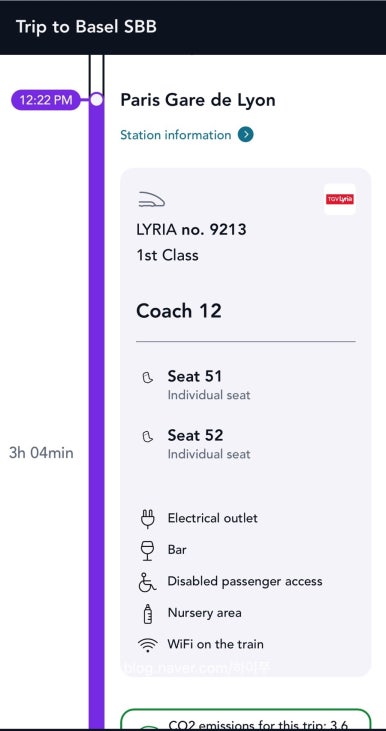This screenshot has width=386, height=731.
Task: Tap the TGV Lyria logo
Action: [x=340, y=200]
